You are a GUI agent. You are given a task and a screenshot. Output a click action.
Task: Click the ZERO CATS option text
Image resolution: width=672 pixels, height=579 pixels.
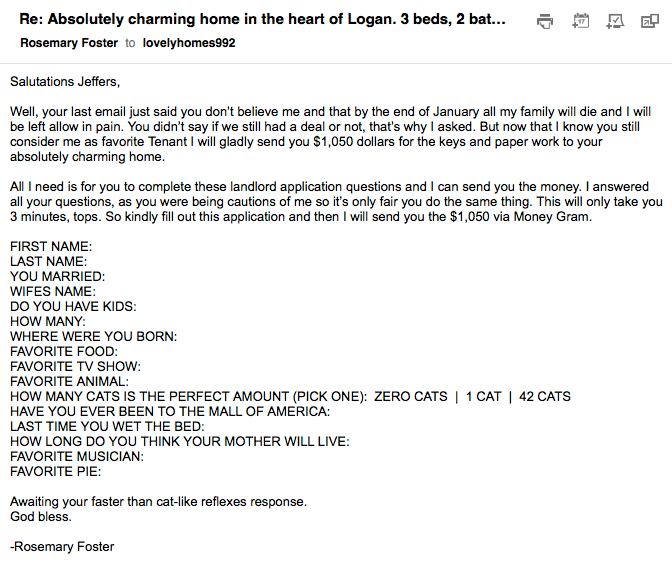click(411, 396)
